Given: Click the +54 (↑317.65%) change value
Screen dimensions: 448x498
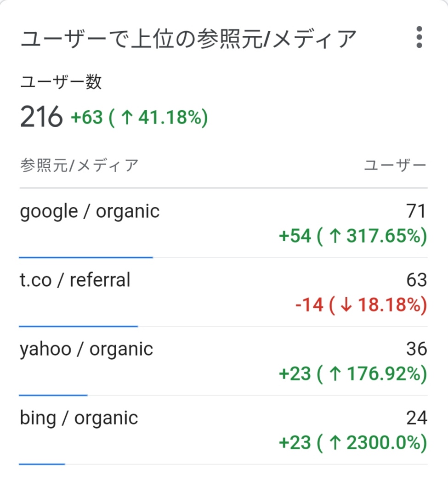Looking at the screenshot, I should tap(353, 236).
